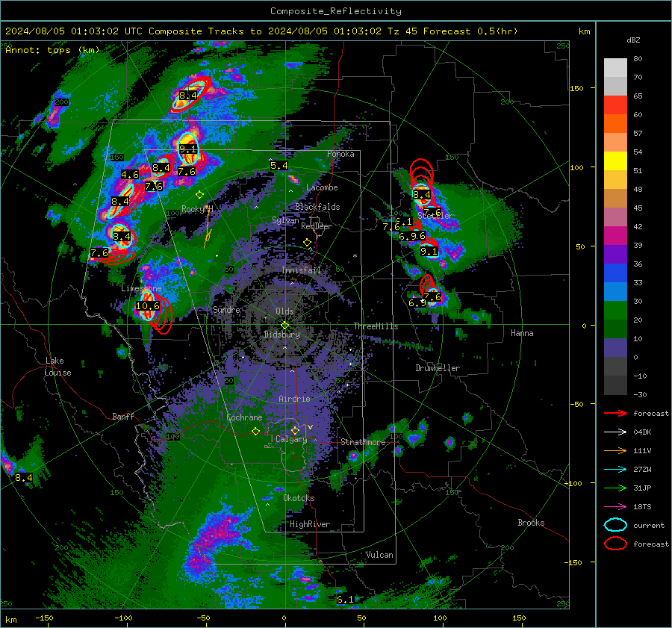The width and height of the screenshot is (672, 628).
Task: Click the HighRiver town label
Action: pos(310,524)
